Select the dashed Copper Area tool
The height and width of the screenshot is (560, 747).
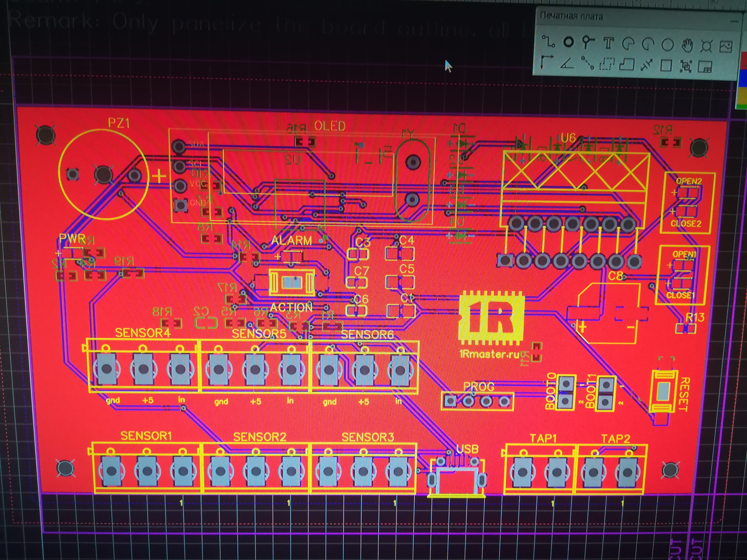click(x=607, y=64)
